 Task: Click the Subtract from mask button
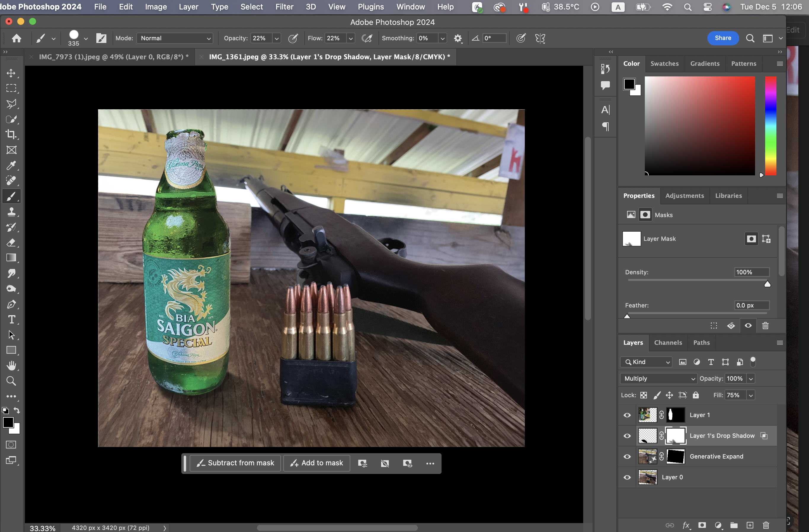(x=235, y=463)
